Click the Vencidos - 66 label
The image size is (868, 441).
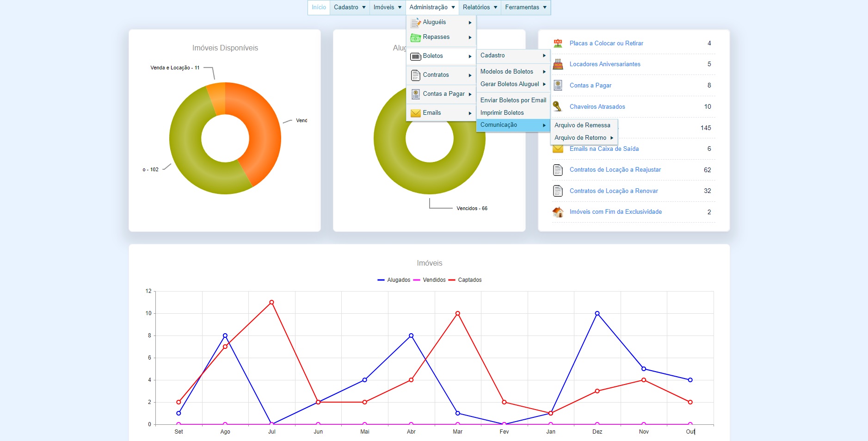point(472,209)
